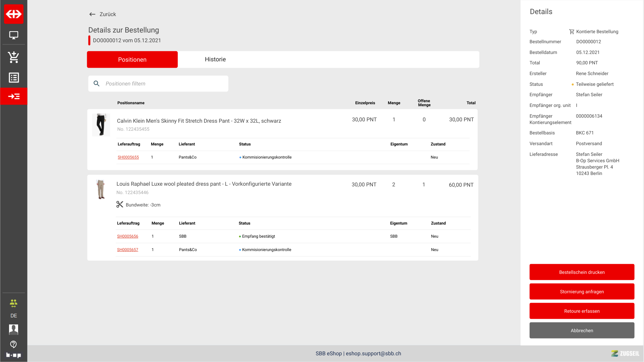Switch to the Historie tab
The width and height of the screenshot is (644, 362).
(215, 59)
